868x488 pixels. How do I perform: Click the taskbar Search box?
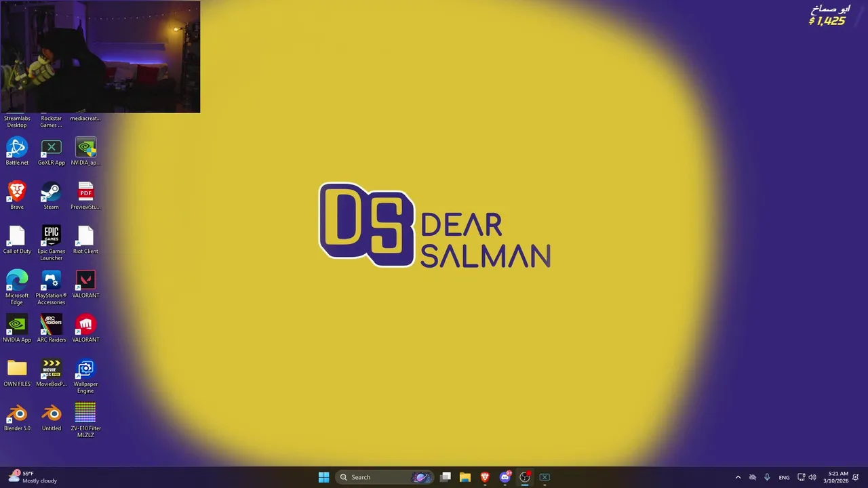pos(384,477)
